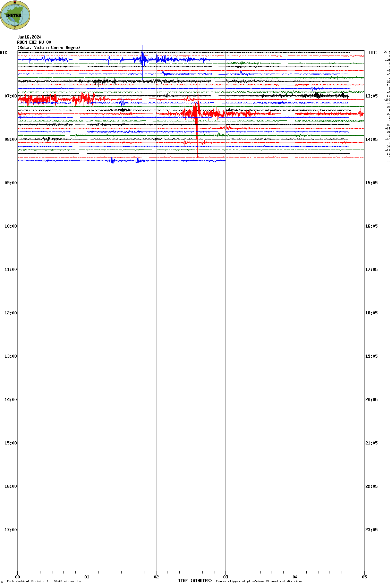The height and width of the screenshot is (586, 392).
Task: Click the 05 minute tick label
Action: (364, 577)
